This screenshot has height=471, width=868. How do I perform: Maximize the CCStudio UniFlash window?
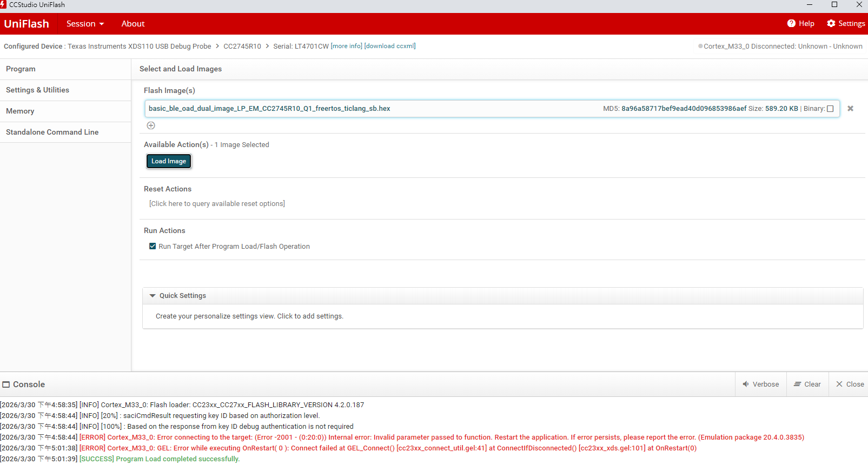tap(834, 5)
